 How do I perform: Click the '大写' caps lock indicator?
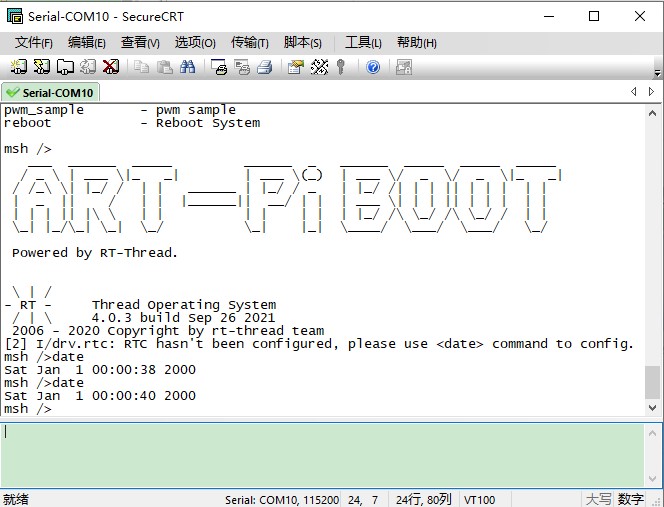(x=598, y=499)
